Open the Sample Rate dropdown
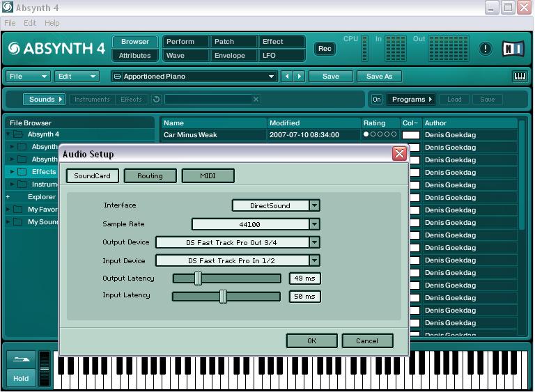The image size is (535, 392). pyautogui.click(x=314, y=224)
